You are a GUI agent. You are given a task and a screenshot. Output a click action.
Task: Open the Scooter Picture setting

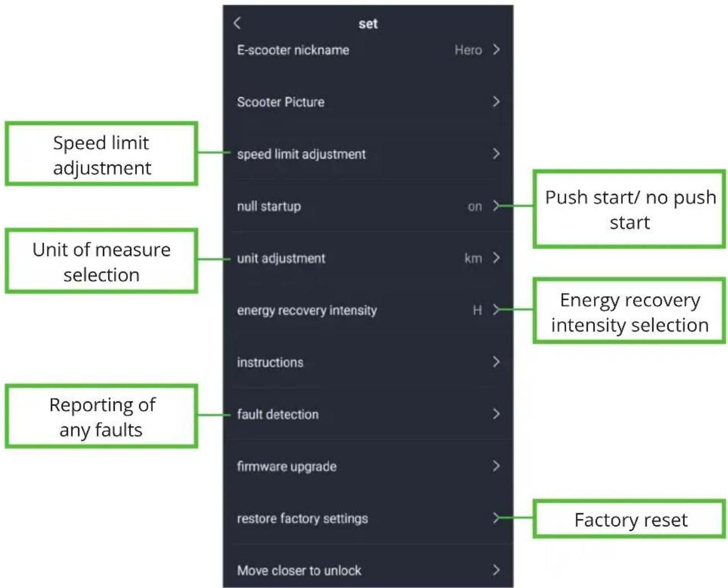pyautogui.click(x=368, y=102)
